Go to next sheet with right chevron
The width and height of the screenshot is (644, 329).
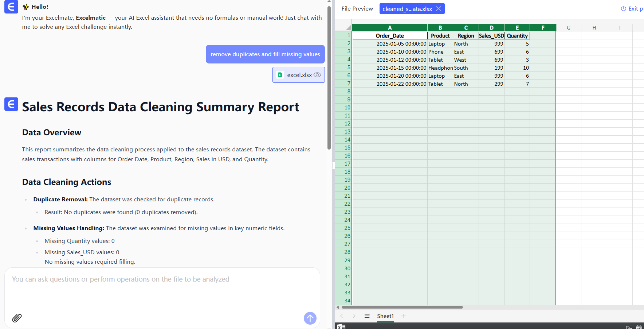[354, 316]
